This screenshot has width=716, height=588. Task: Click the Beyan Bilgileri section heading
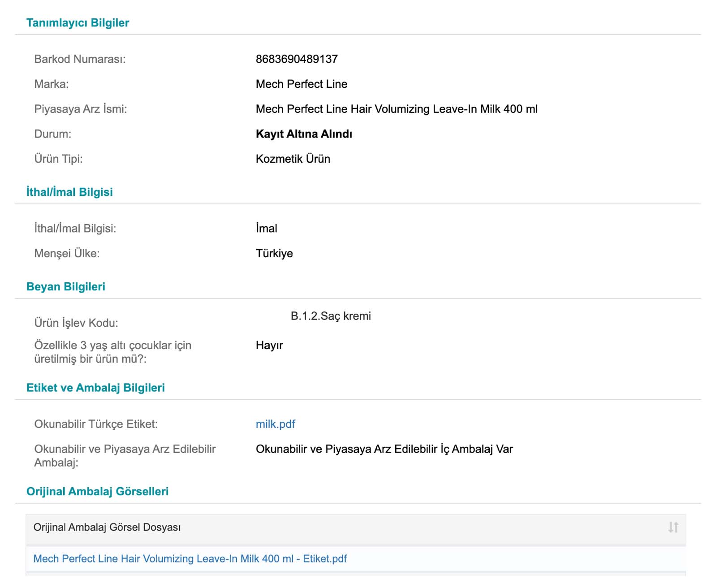coord(66,286)
